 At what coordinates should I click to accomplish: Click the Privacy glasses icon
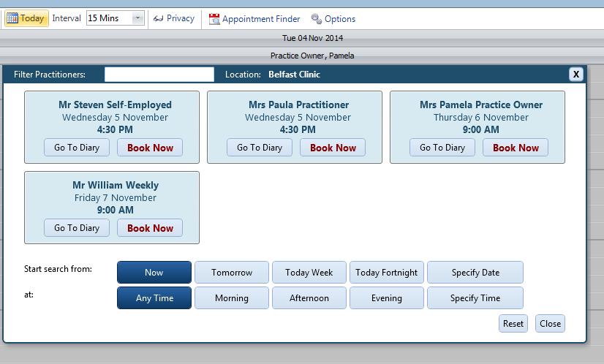click(159, 18)
